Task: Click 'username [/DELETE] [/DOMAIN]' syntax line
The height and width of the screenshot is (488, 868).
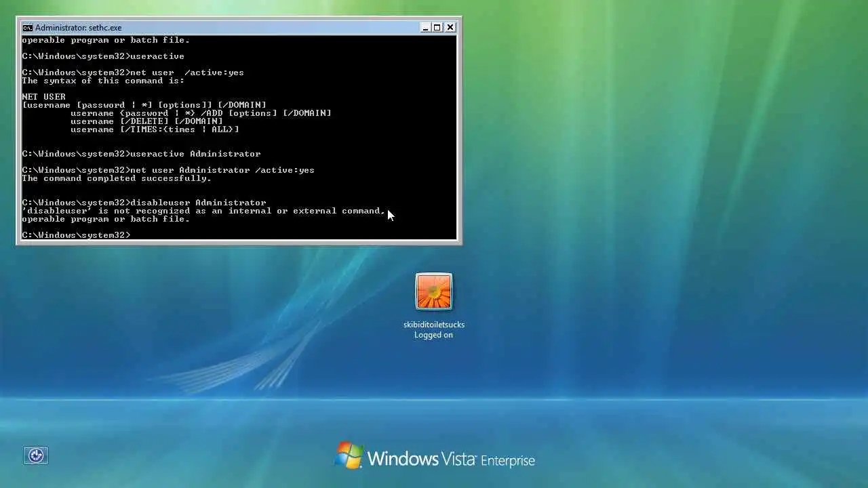Action: pyautogui.click(x=146, y=121)
